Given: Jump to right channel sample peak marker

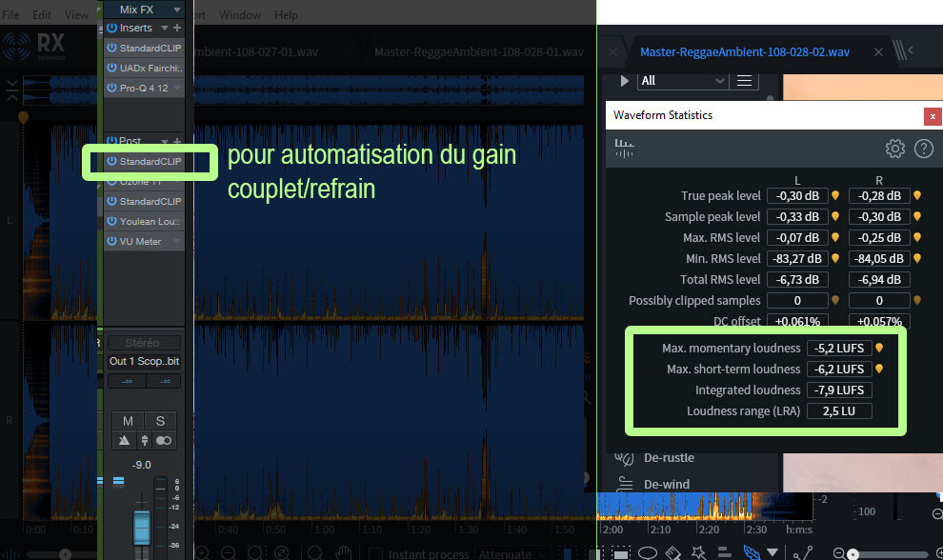Looking at the screenshot, I should (916, 216).
